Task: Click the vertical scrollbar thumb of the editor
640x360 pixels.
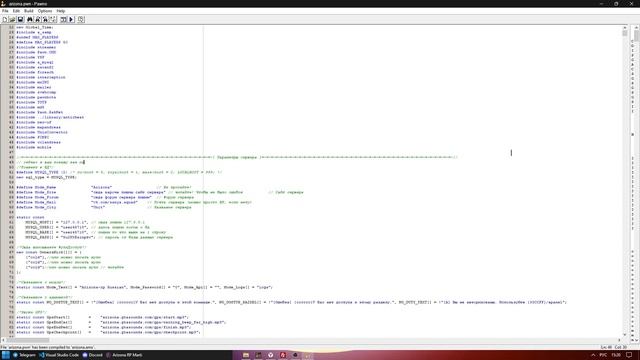Action: (x=624, y=33)
